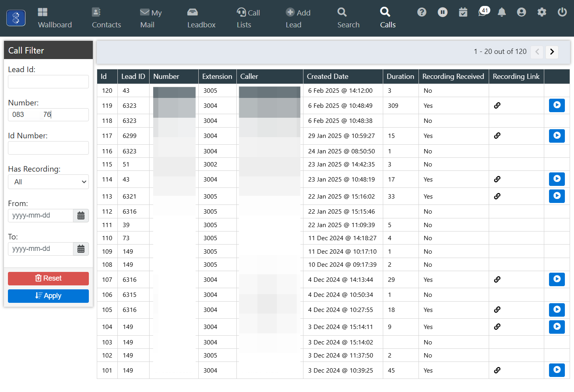This screenshot has width=574, height=392.
Task: Open chat messages with 41 badge
Action: (484, 11)
